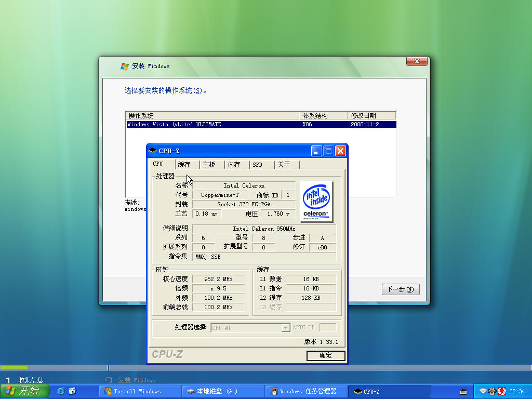532x399 pixels.
Task: Open the 内存 tab in CPU-Z
Action: point(237,165)
